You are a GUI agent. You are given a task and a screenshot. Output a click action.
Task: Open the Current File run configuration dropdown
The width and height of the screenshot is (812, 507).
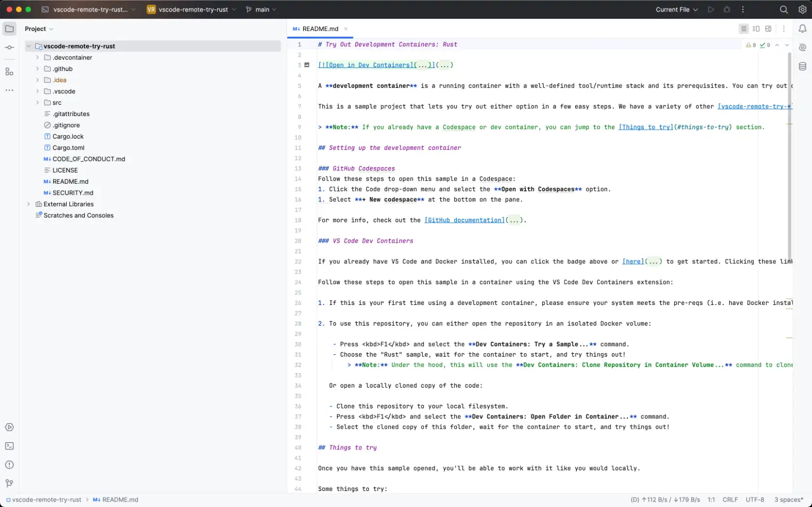click(676, 9)
